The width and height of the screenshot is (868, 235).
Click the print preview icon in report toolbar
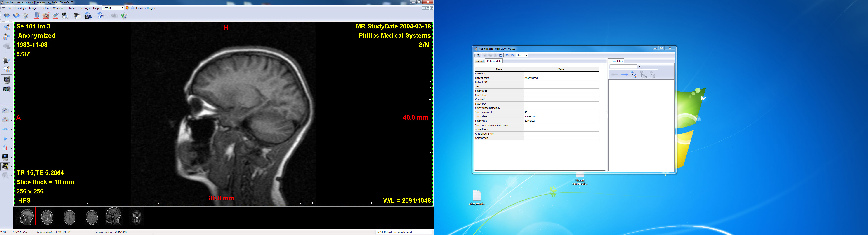tap(478, 55)
